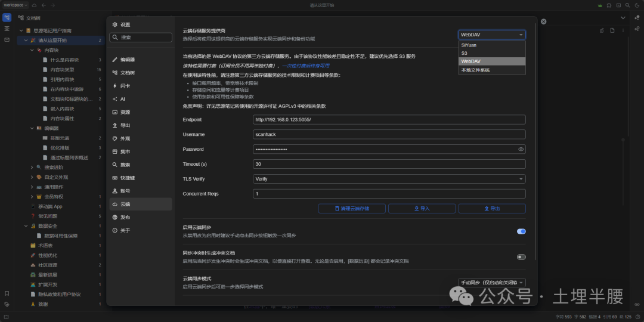Open global search magnifier in top bar
The image size is (644, 322).
coord(627,5)
